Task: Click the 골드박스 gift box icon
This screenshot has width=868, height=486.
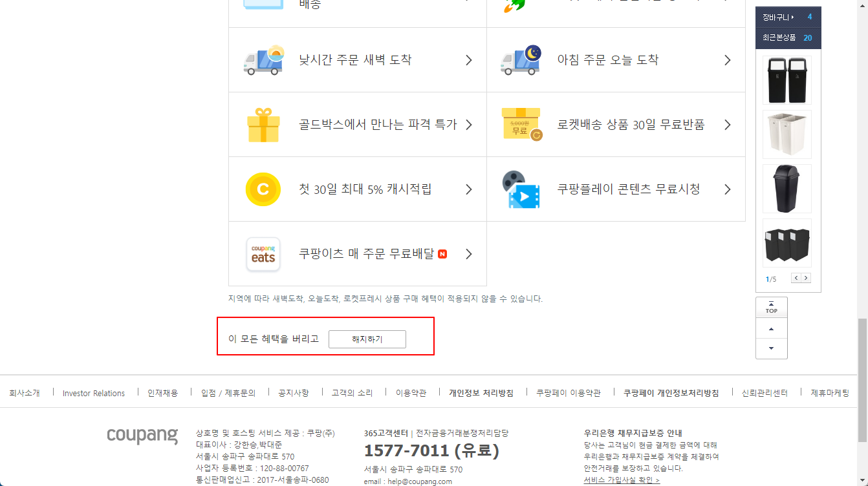Action: pos(263,125)
